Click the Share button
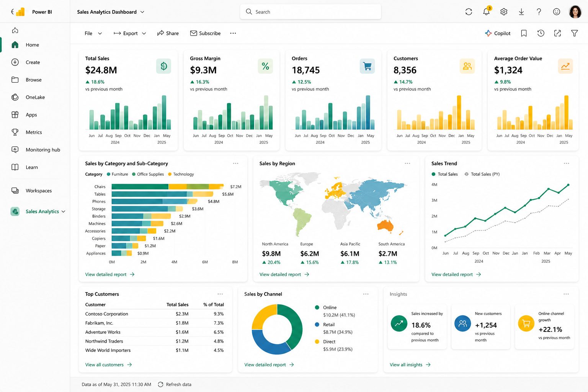This screenshot has width=588, height=392. 168,33
